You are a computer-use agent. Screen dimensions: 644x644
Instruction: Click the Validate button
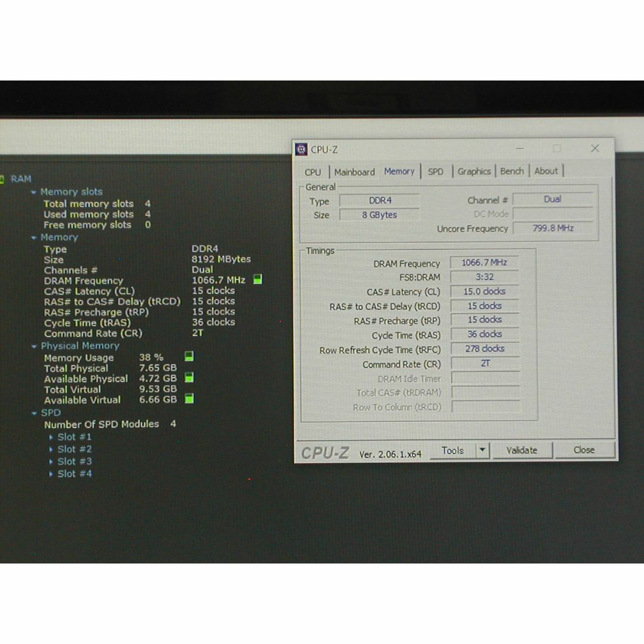point(522,450)
